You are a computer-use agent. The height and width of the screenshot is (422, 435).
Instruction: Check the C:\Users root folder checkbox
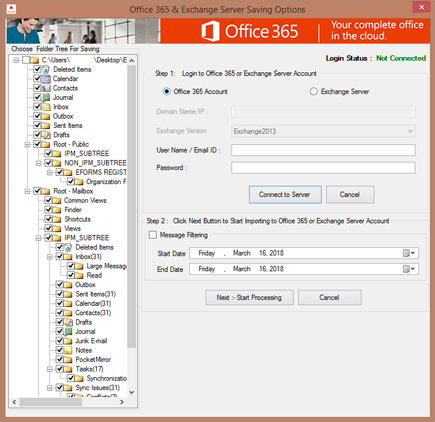click(26, 60)
